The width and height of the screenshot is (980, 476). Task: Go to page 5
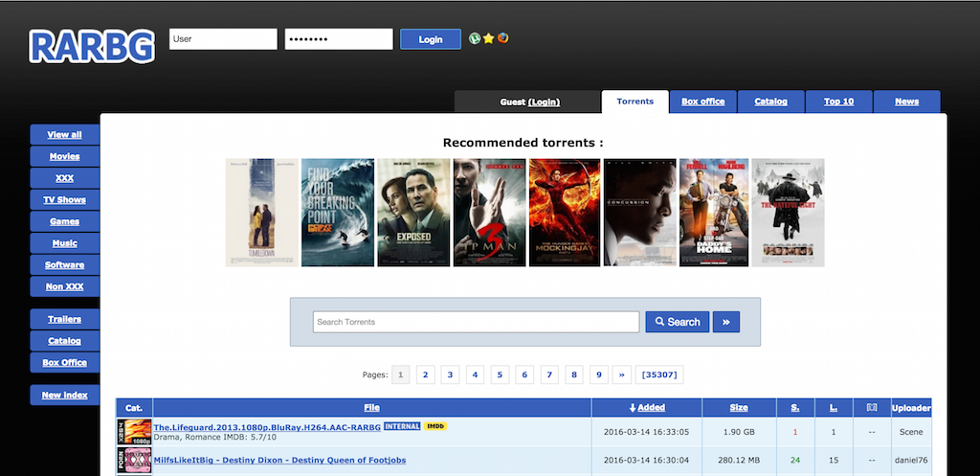pyautogui.click(x=500, y=374)
